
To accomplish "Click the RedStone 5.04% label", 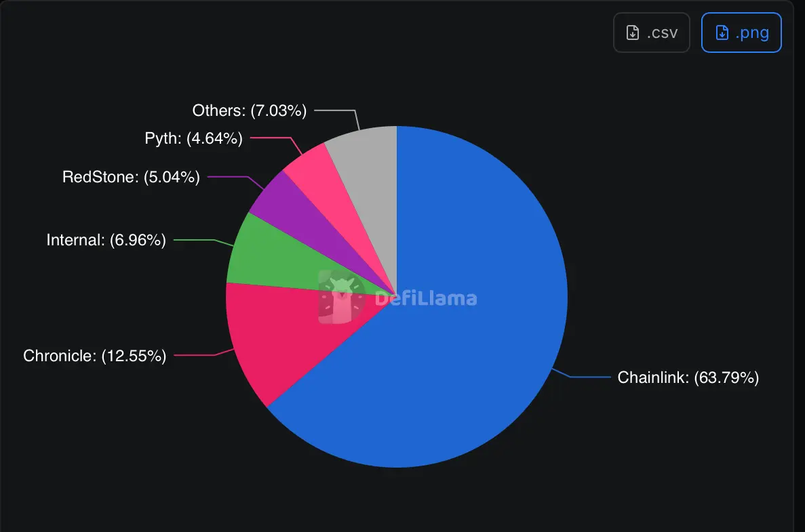I will click(x=130, y=177).
